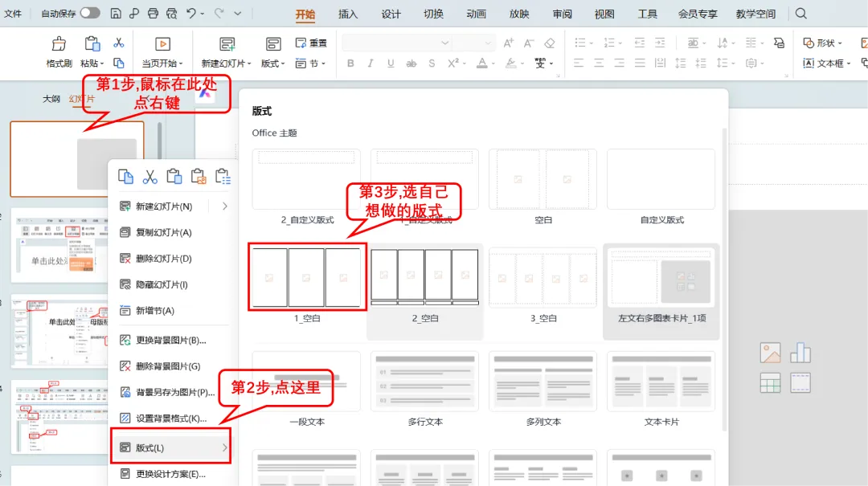Choose the 1_空白 layout thumbnail
Image resolution: width=868 pixels, height=486 pixels.
coord(307,277)
